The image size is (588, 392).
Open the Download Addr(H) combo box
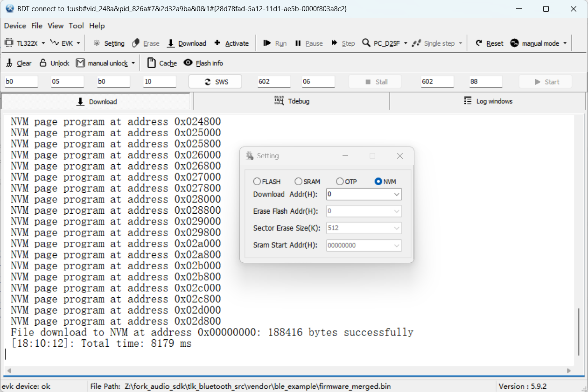point(364,194)
